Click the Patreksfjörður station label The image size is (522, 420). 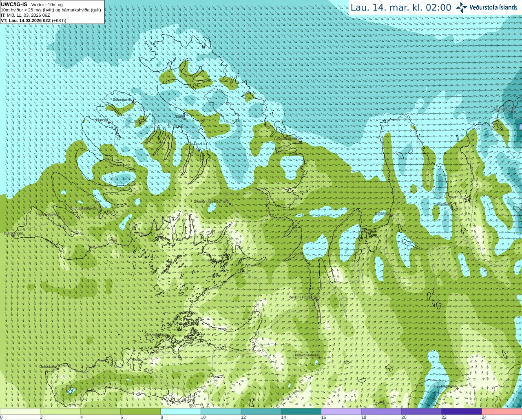pyautogui.click(x=47, y=214)
